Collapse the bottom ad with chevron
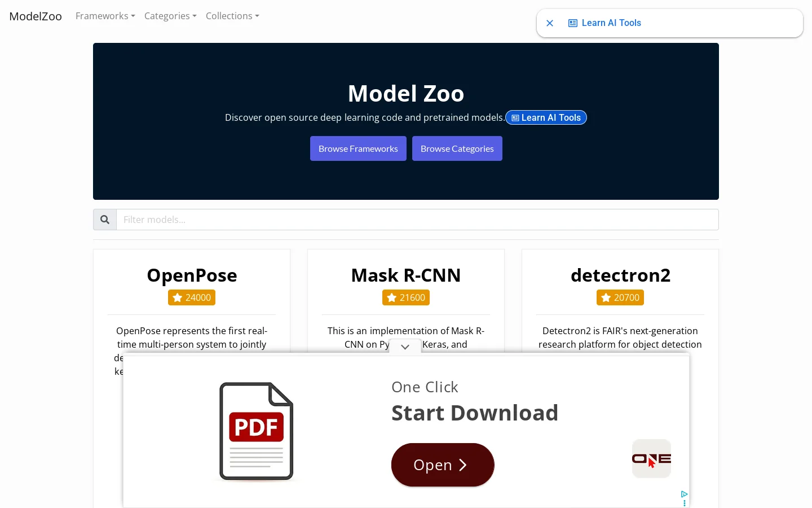 tap(405, 347)
